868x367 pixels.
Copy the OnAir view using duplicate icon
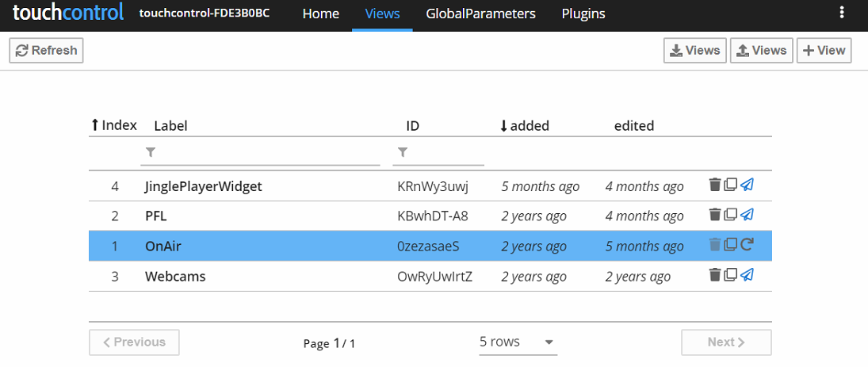(730, 245)
